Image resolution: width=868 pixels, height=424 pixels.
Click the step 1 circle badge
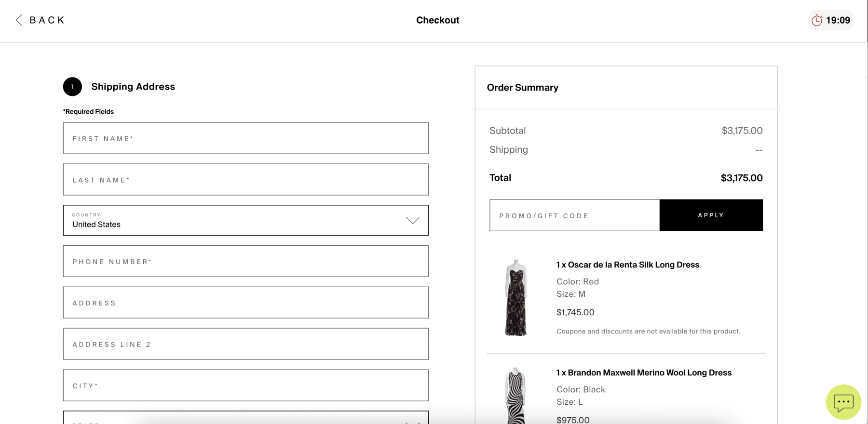[72, 87]
